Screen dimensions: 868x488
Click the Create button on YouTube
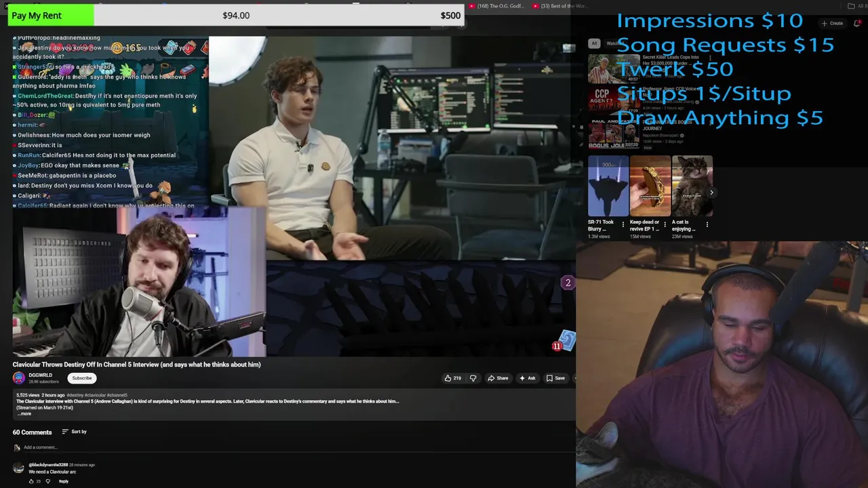[x=832, y=23]
